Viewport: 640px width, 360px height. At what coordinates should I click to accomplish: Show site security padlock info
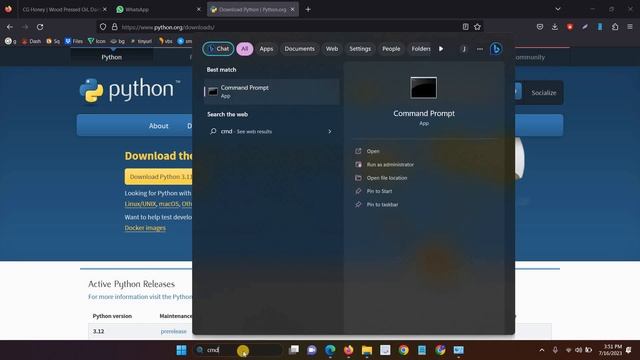point(115,27)
